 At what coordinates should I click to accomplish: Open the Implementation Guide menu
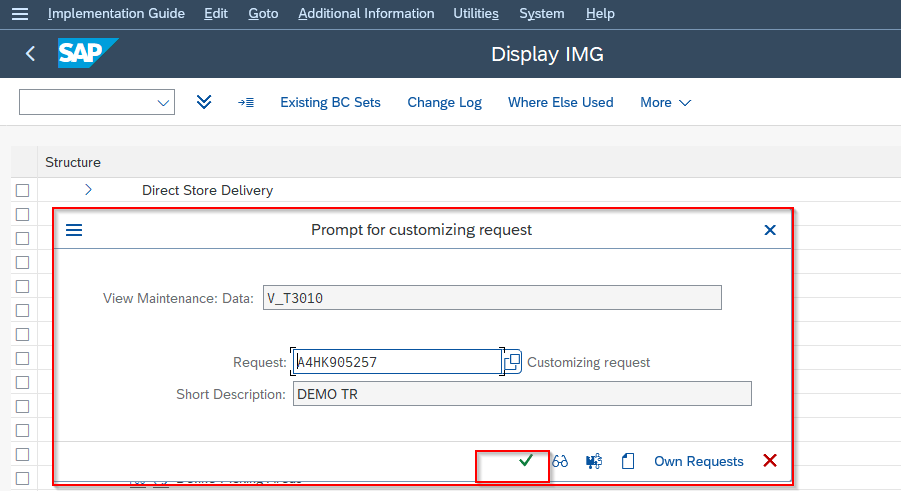point(116,13)
